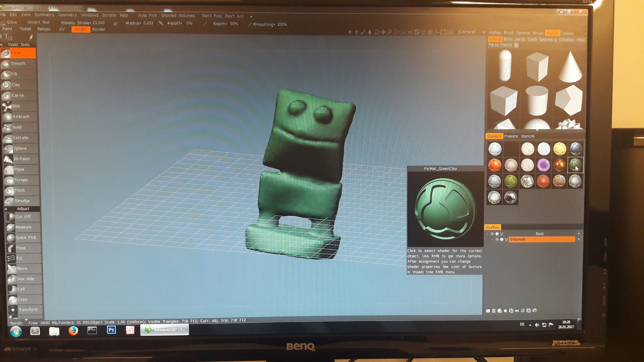Toggle visibility eye of Volume8 layer
The height and width of the screenshot is (362, 644).
tap(497, 240)
